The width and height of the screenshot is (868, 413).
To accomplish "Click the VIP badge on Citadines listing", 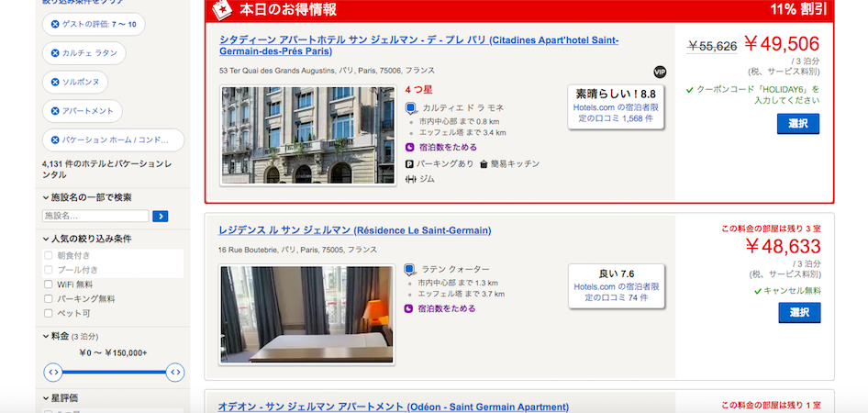I will (x=660, y=72).
